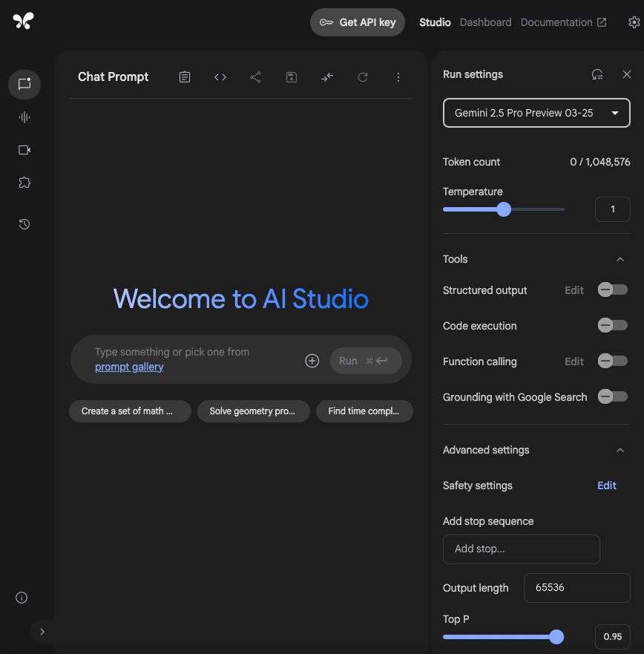Viewport: 644px width, 654px height.
Task: Click the Output length field
Action: [577, 588]
